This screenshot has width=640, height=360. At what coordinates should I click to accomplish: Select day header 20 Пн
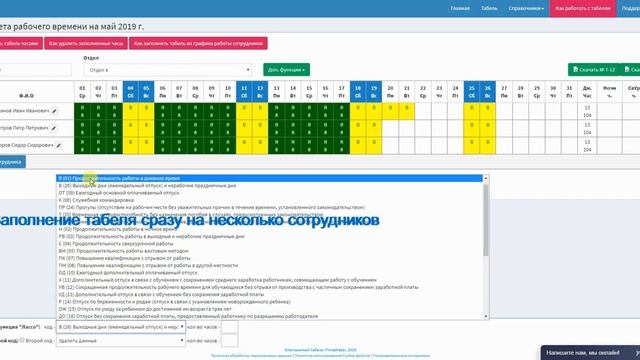point(390,91)
